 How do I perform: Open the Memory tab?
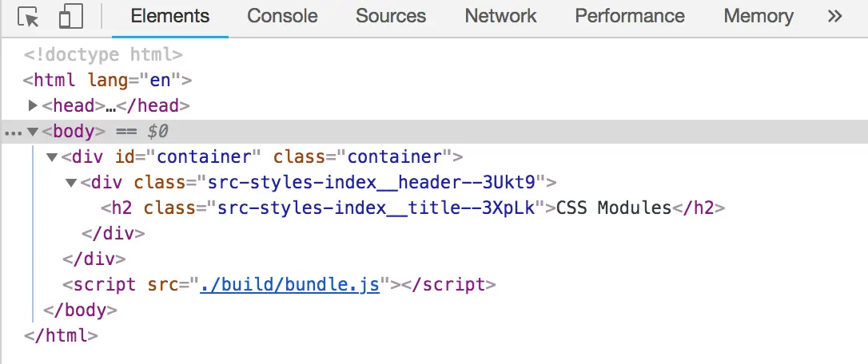[759, 16]
